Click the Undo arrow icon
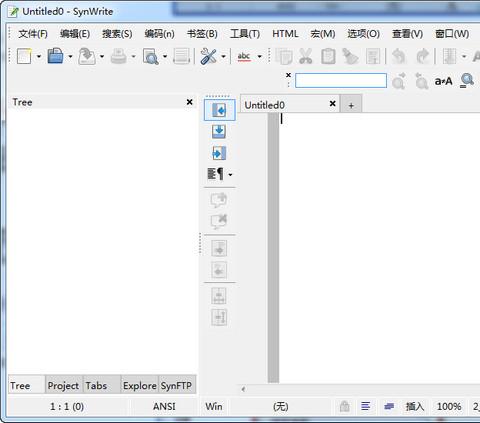 (x=399, y=56)
